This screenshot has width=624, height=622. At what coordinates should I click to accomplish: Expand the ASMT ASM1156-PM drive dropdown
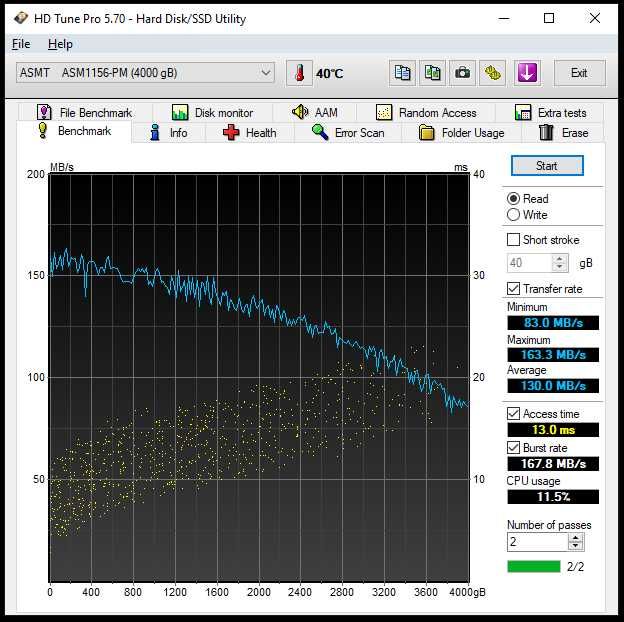click(265, 73)
